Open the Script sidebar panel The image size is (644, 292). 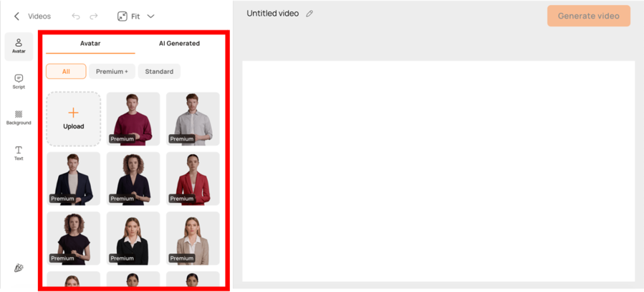click(x=19, y=82)
